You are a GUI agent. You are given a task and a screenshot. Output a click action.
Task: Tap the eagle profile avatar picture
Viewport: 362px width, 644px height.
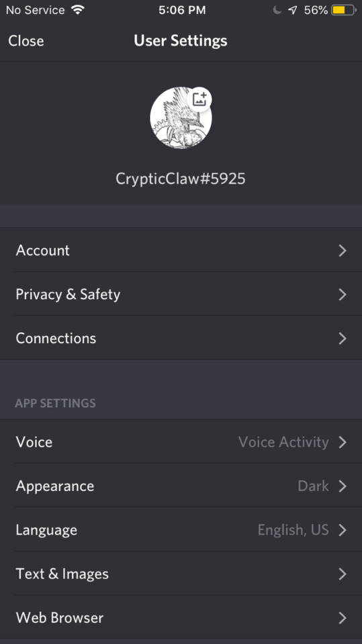click(x=181, y=118)
